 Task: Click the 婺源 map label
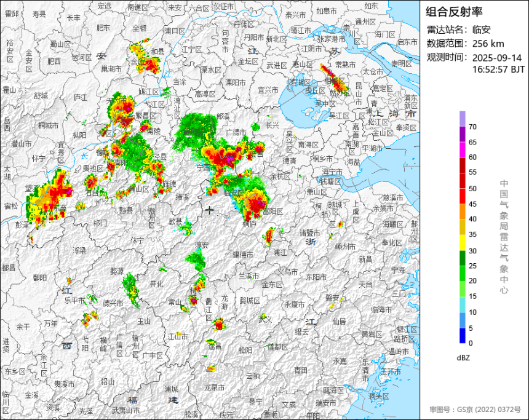tap(117, 271)
